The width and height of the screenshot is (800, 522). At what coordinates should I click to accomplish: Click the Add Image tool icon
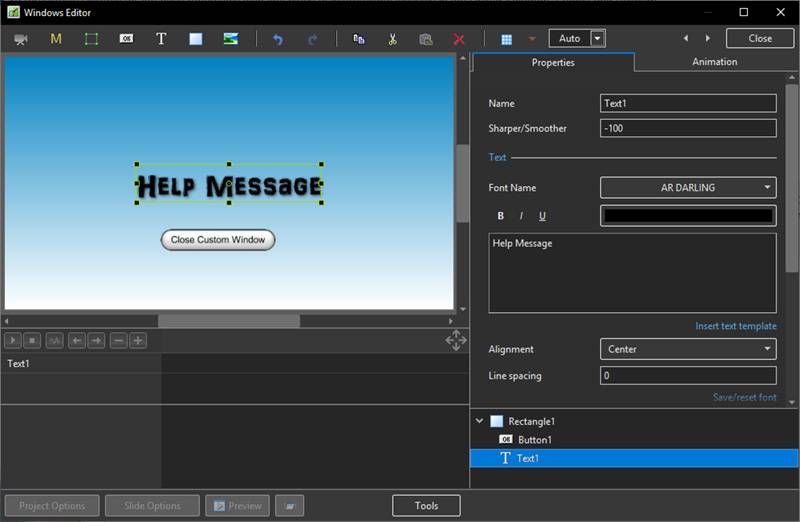point(231,39)
